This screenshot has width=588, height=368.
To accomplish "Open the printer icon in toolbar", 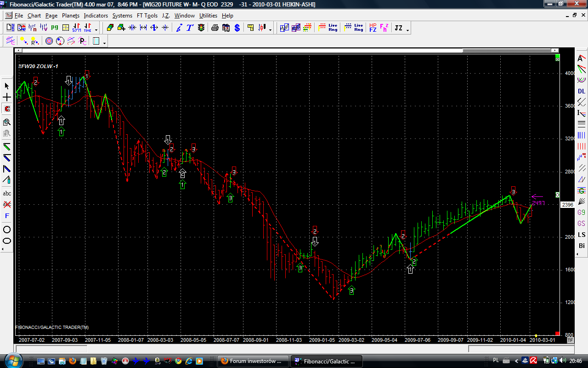I will click(x=215, y=28).
